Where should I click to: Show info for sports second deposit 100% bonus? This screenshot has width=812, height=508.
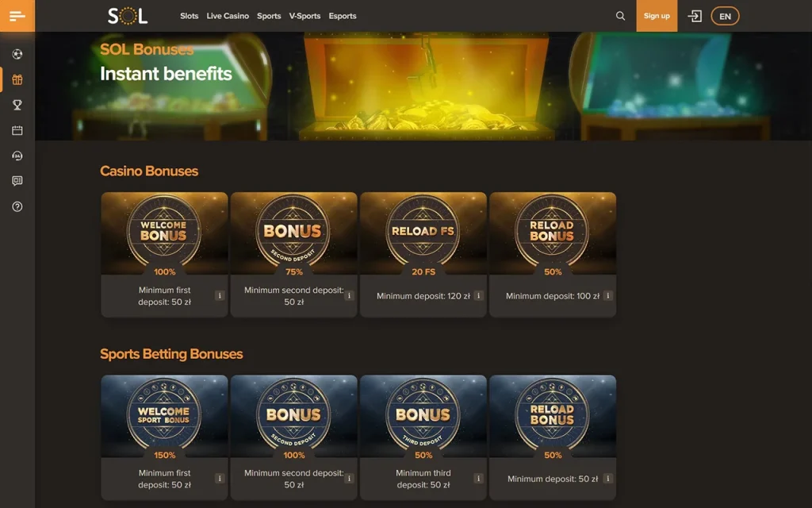(x=349, y=479)
